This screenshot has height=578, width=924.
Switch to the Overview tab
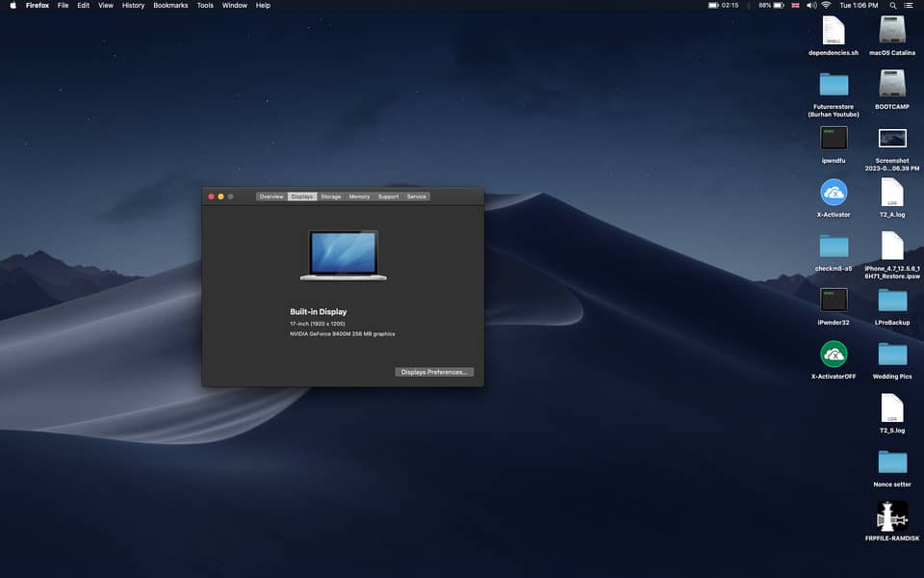click(x=271, y=197)
